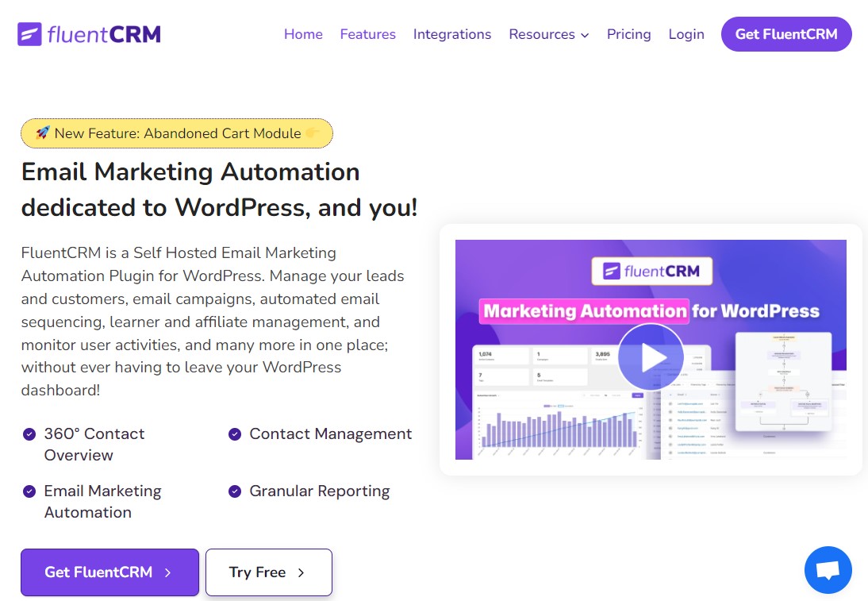Click the pointing hand icon in the banner
Viewport: 868px width, 601px height.
pyautogui.click(x=313, y=133)
